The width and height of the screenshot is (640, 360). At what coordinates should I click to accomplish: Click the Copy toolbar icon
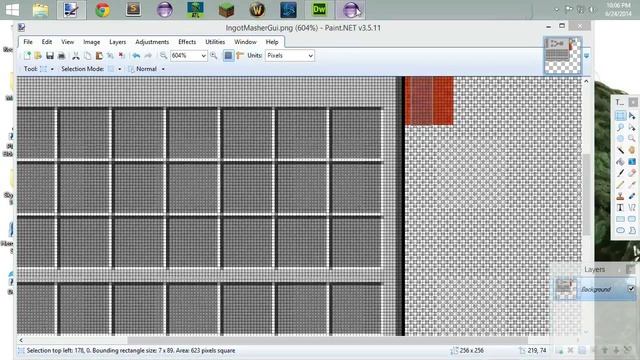tap(87, 56)
